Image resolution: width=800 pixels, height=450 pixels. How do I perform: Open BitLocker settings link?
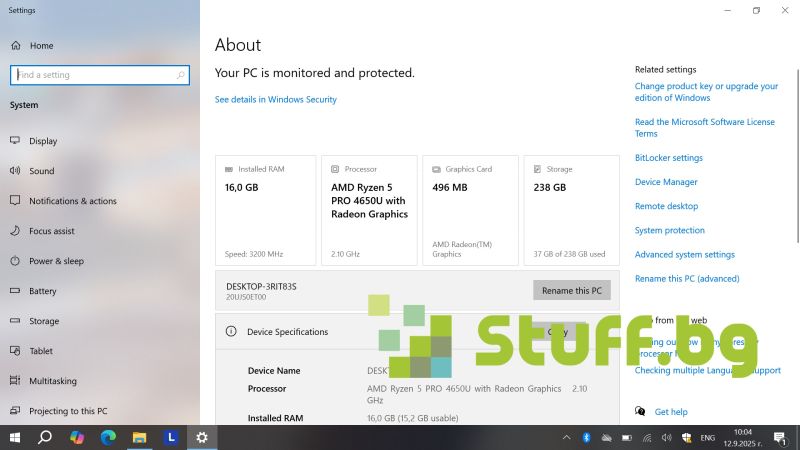669,158
